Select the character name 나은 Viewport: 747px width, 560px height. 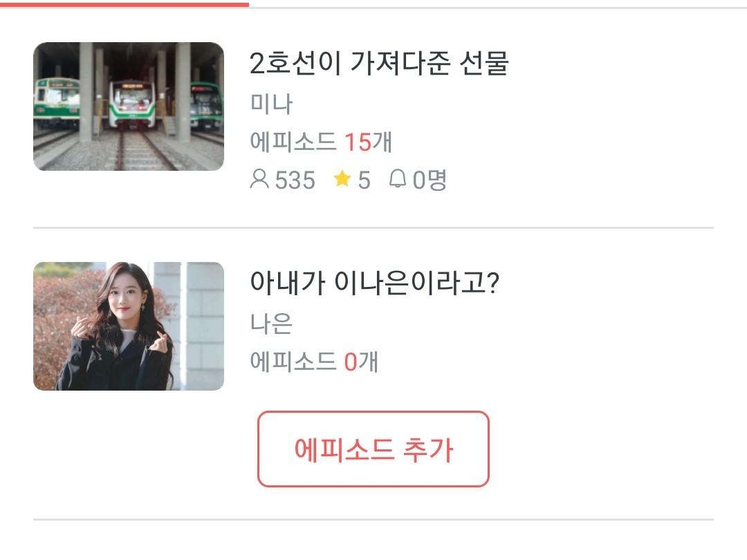tap(271, 323)
